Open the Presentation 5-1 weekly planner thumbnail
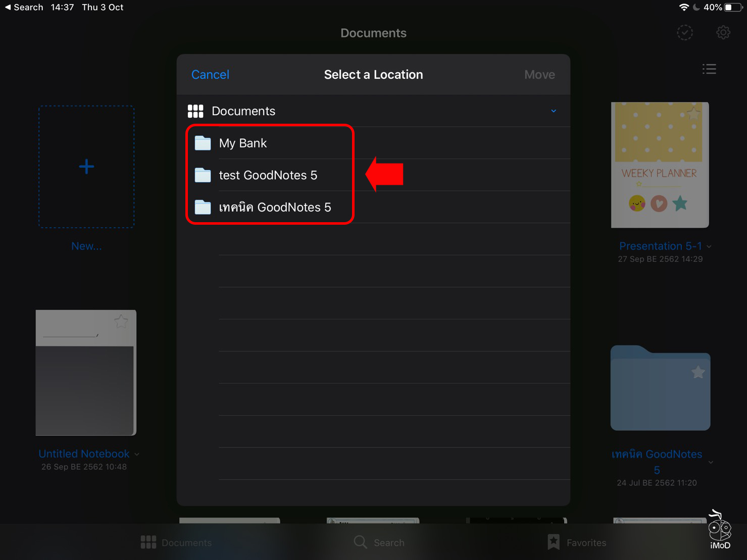747x560 pixels. point(660,165)
